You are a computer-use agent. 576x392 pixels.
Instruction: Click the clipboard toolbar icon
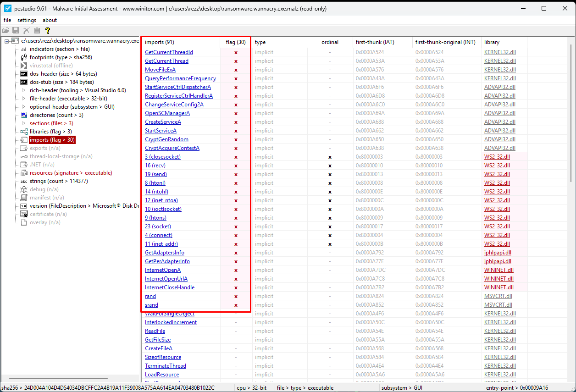(x=37, y=30)
